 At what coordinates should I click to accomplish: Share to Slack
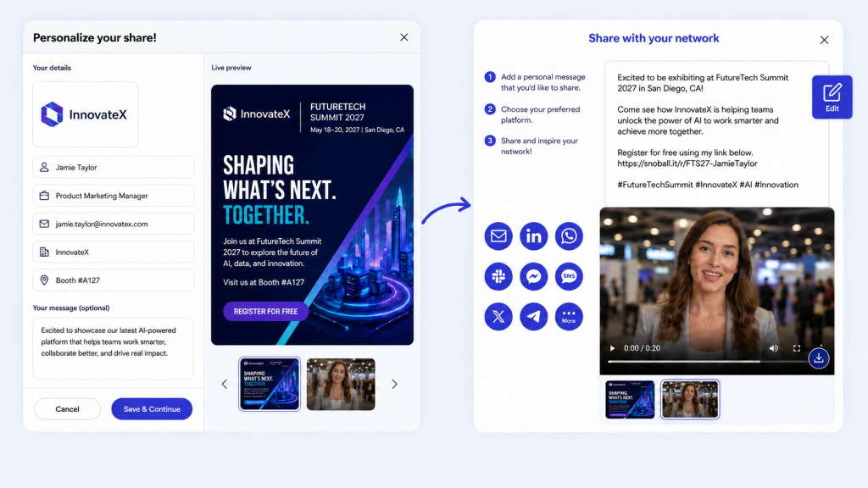point(498,276)
